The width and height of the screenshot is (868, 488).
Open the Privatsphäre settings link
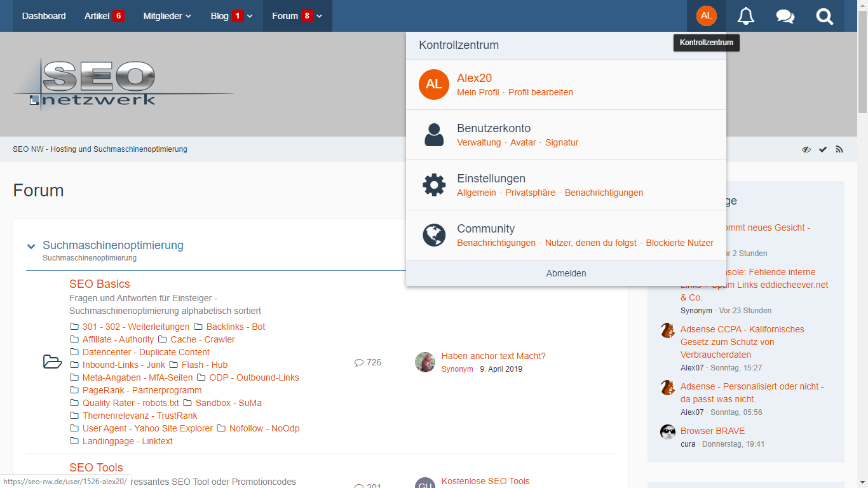coord(530,193)
